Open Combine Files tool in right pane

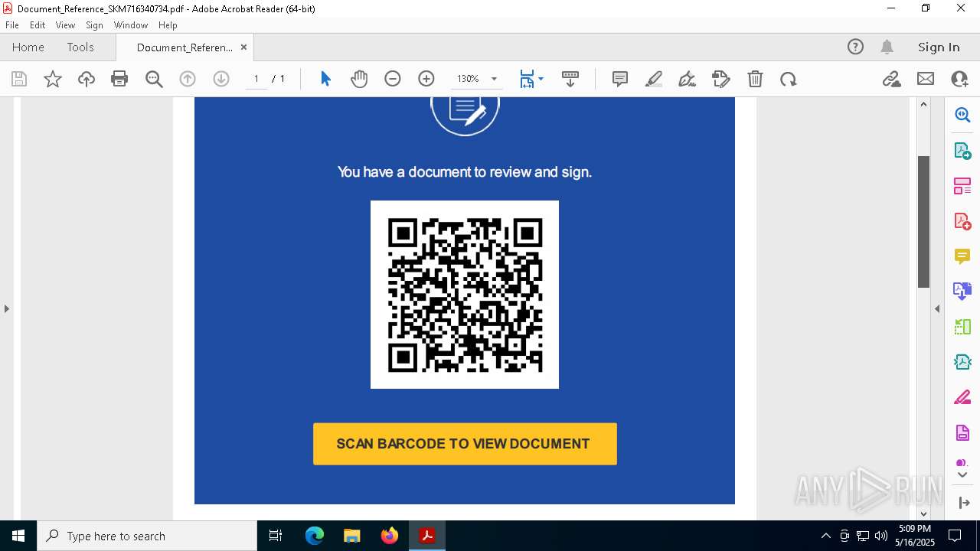click(x=962, y=291)
